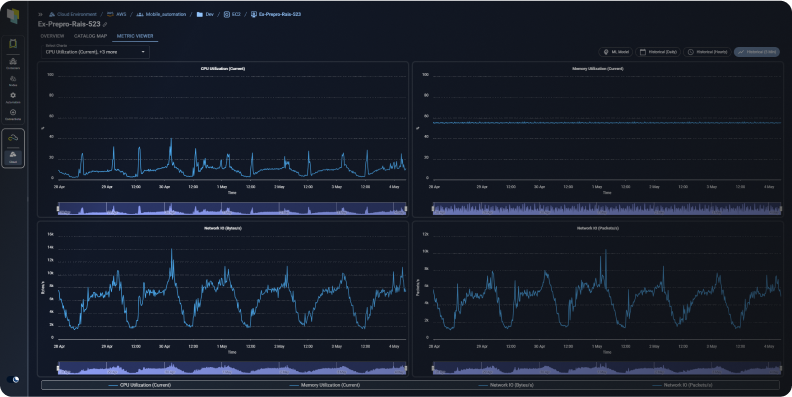This screenshot has width=792, height=397.
Task: Switch to the Overview tab
Action: coord(52,36)
